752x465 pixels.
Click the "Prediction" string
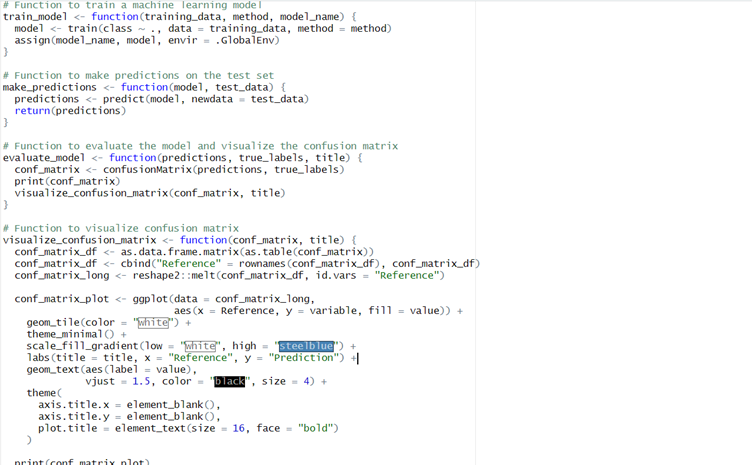(x=303, y=358)
